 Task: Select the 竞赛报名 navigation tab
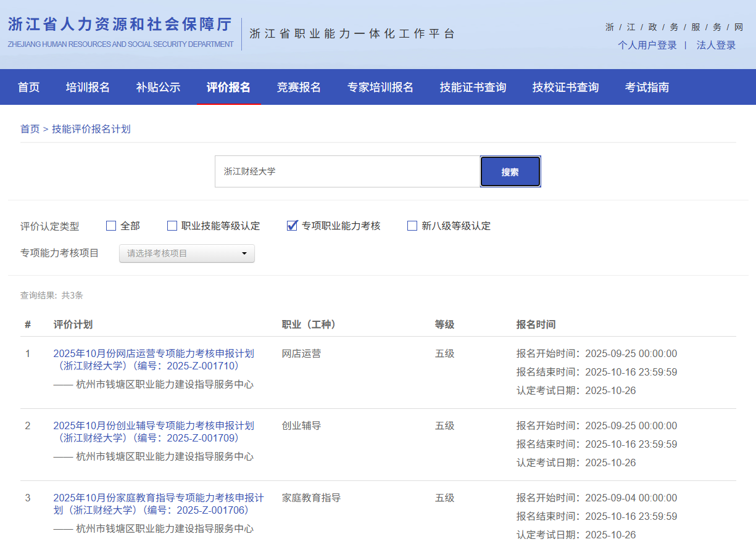[x=299, y=87]
